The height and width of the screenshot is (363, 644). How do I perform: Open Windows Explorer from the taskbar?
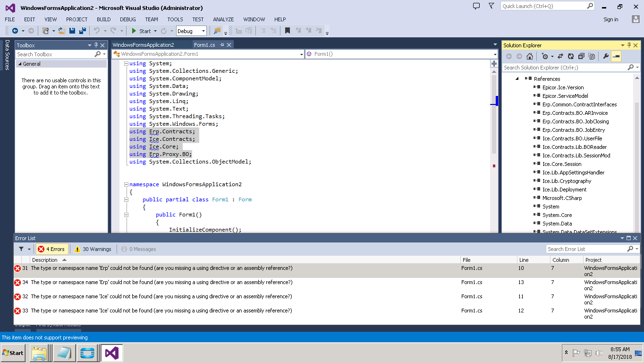click(40, 353)
